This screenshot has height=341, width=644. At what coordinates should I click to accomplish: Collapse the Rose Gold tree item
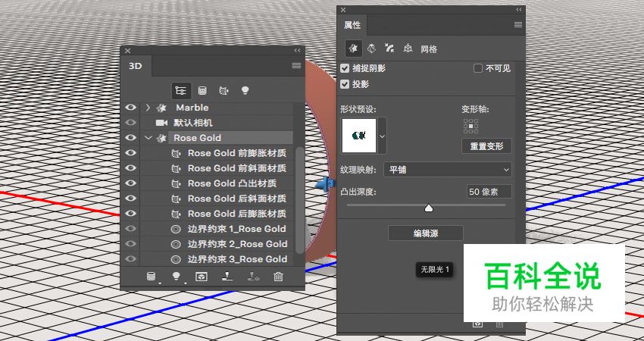[x=148, y=138]
